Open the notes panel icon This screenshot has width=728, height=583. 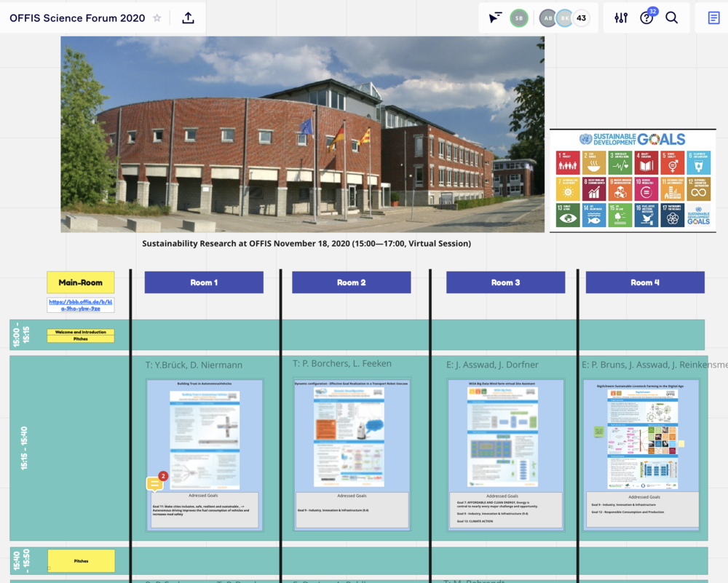[713, 18]
